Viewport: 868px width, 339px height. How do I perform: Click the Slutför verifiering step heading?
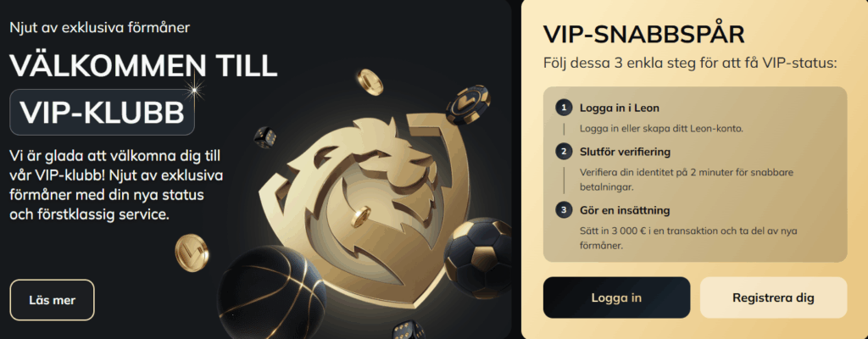[625, 152]
